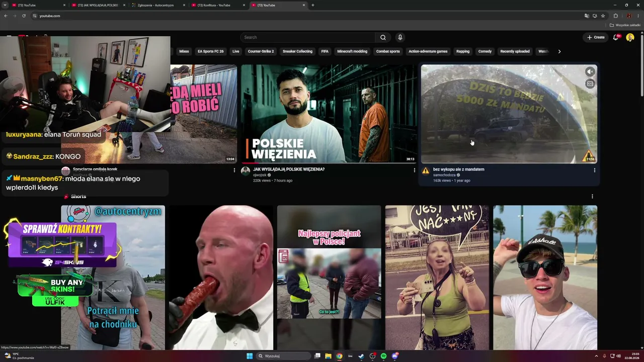This screenshot has height=362, width=644.
Task: Open options for 'Sprzyciarze omijają korek' video
Action: pos(234,170)
